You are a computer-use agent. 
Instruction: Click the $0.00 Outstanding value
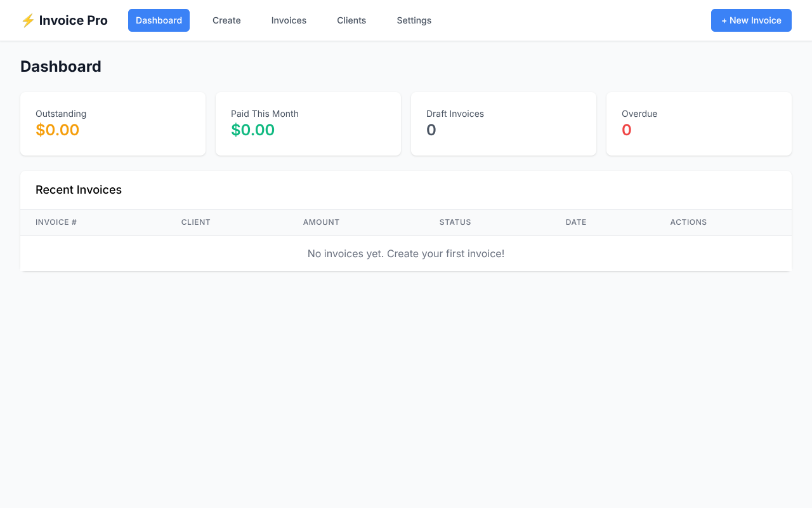click(57, 130)
